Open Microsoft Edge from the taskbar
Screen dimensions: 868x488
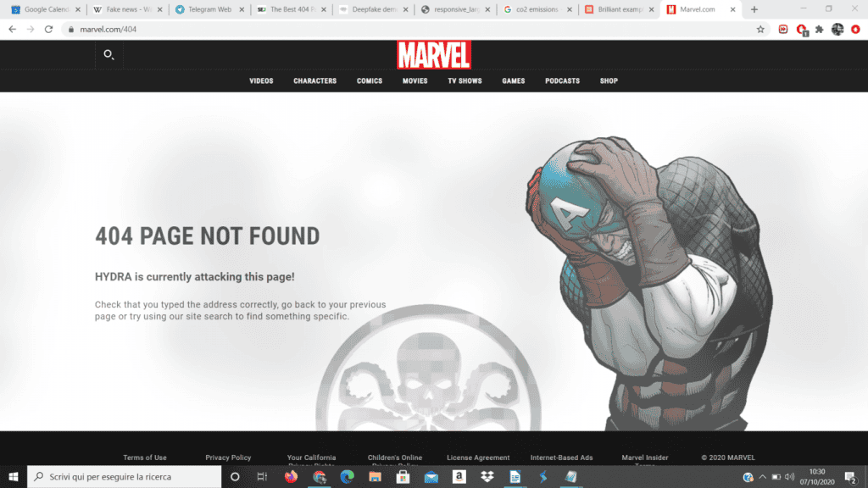pos(347,477)
